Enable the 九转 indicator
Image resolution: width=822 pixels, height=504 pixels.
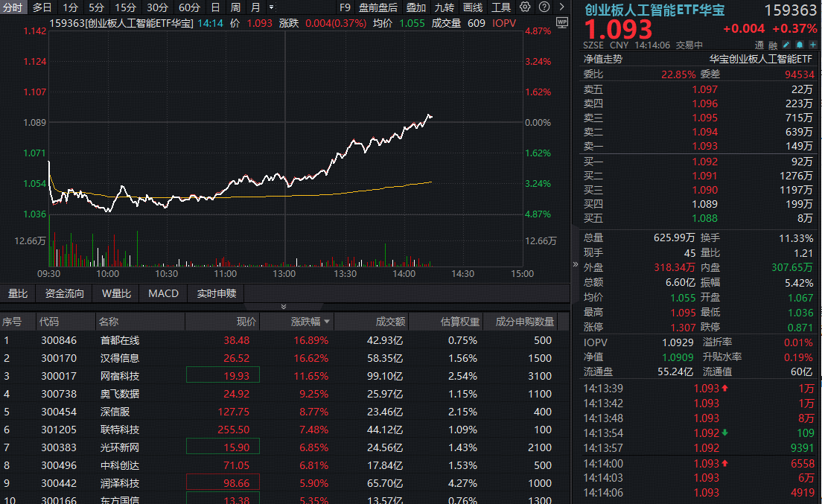[445, 7]
